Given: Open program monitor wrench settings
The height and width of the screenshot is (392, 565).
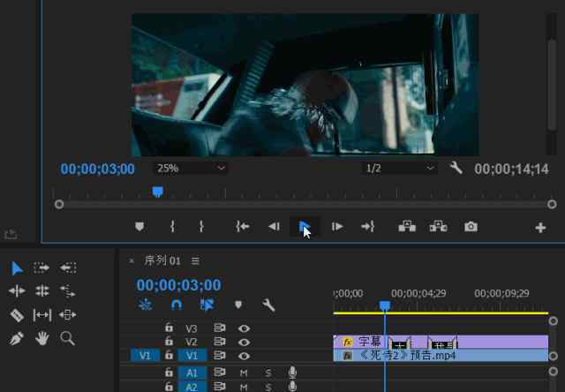Looking at the screenshot, I should [456, 168].
